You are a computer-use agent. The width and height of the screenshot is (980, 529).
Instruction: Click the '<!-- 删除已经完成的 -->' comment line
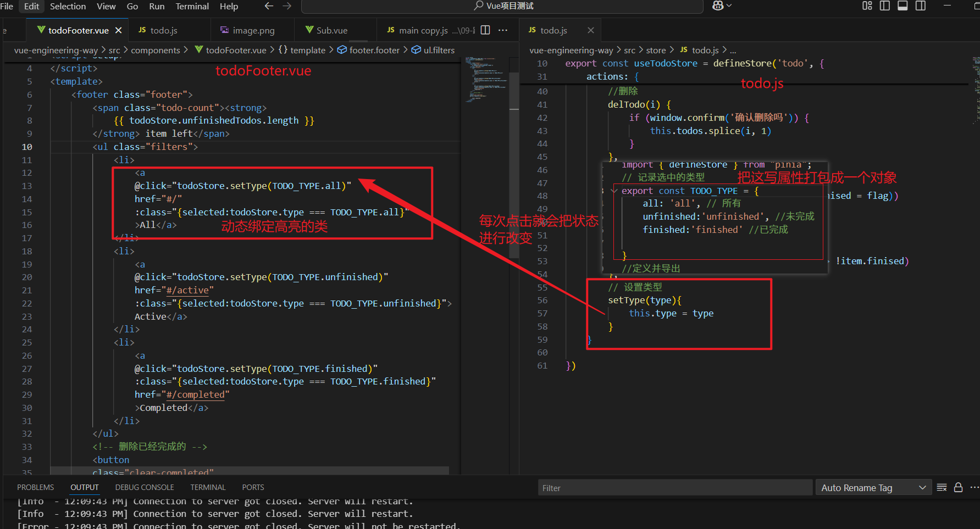click(150, 446)
